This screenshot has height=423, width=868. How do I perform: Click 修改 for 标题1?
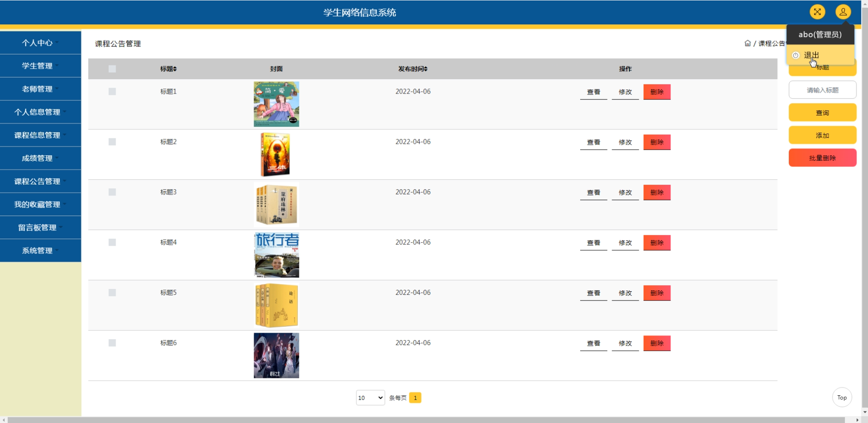click(x=625, y=92)
